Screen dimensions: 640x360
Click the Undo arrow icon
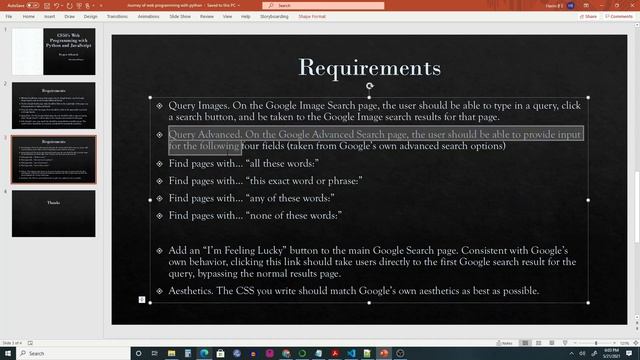click(57, 6)
